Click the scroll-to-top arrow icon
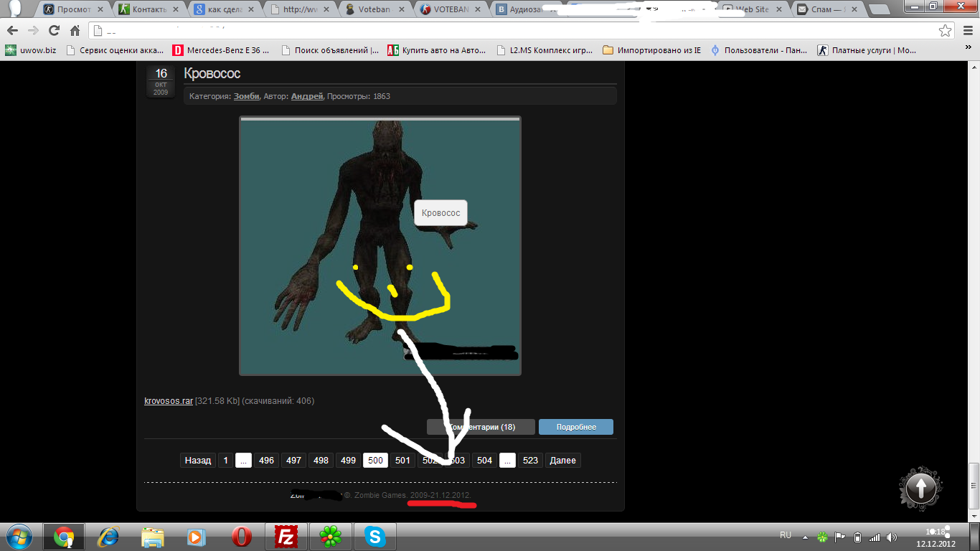Viewport: 980px width, 551px height. click(920, 489)
